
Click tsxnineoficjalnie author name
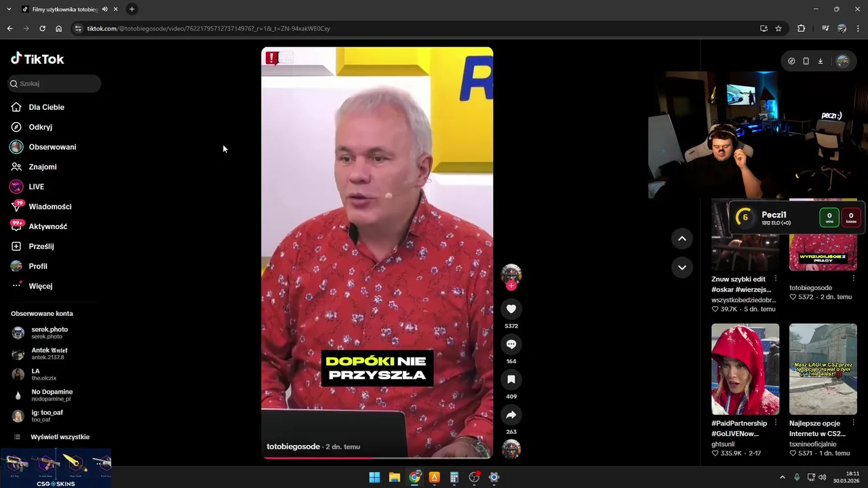(x=812, y=444)
